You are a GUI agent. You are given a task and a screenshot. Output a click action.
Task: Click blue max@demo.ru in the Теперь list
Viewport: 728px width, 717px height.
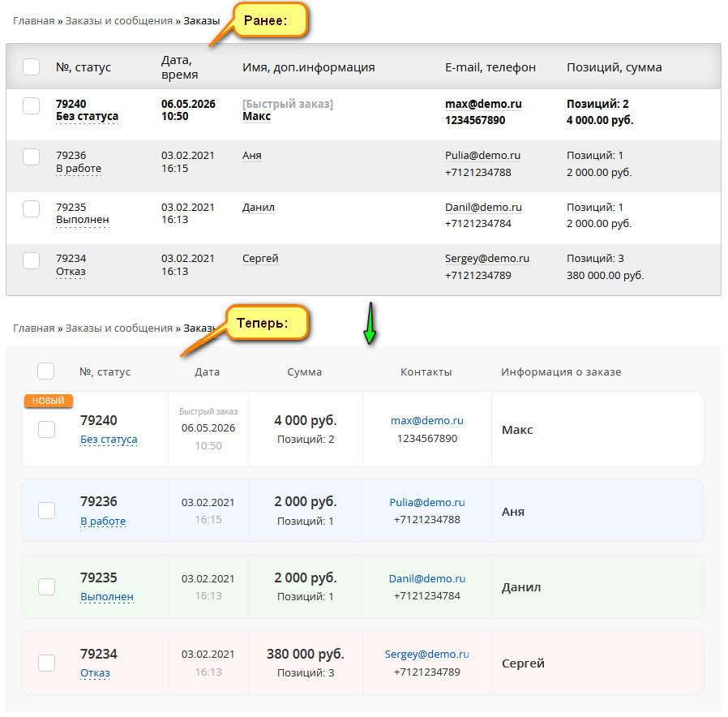[427, 421]
